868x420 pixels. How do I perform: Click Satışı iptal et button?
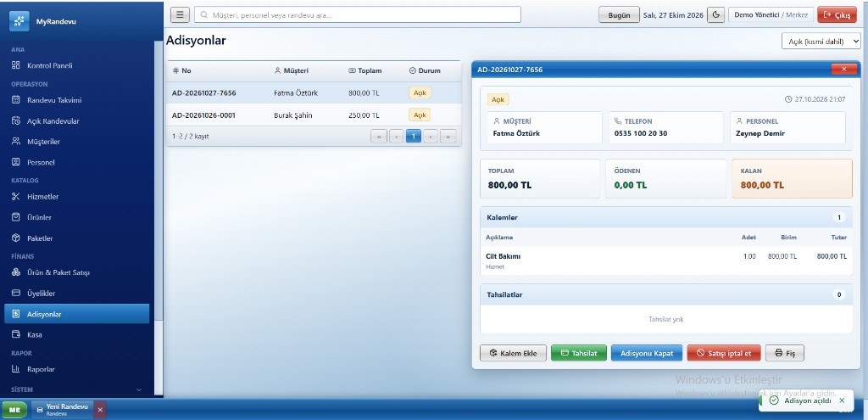[724, 353]
